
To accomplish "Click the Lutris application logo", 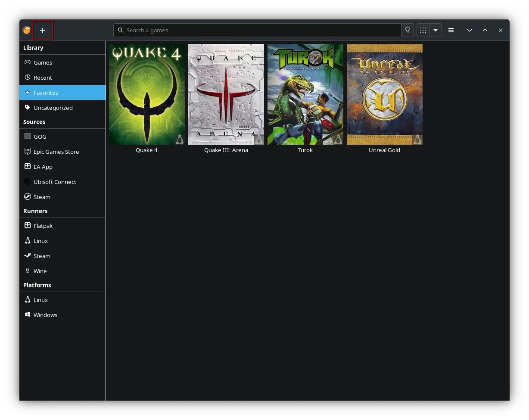I will (x=26, y=30).
